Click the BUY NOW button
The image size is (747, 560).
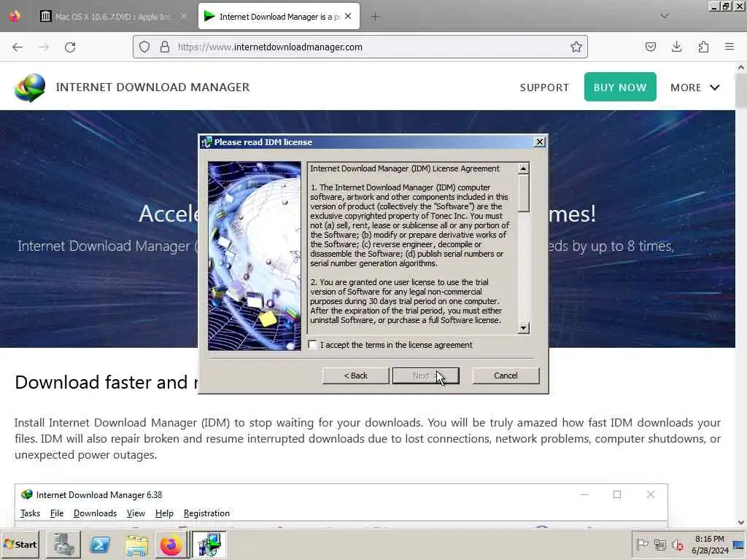coord(620,87)
